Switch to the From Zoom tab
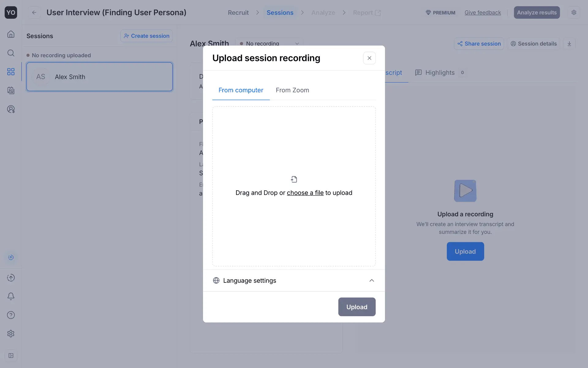This screenshot has width=588, height=368. [x=292, y=90]
